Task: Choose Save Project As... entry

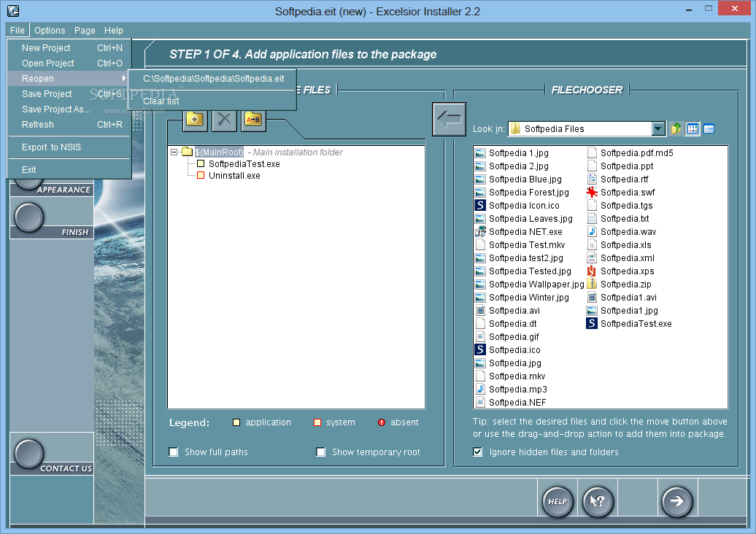Action: pyautogui.click(x=69, y=109)
